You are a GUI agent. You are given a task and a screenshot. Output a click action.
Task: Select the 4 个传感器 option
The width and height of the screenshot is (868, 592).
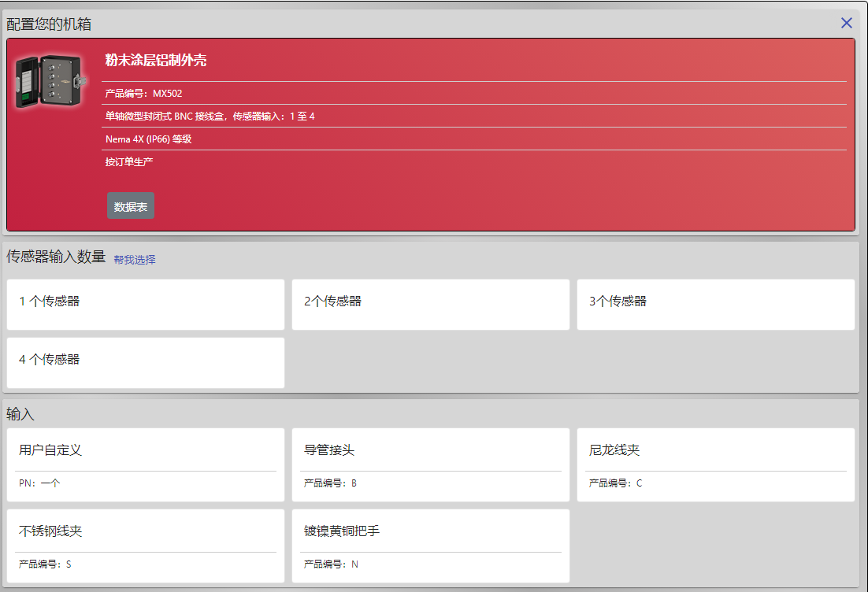click(146, 363)
